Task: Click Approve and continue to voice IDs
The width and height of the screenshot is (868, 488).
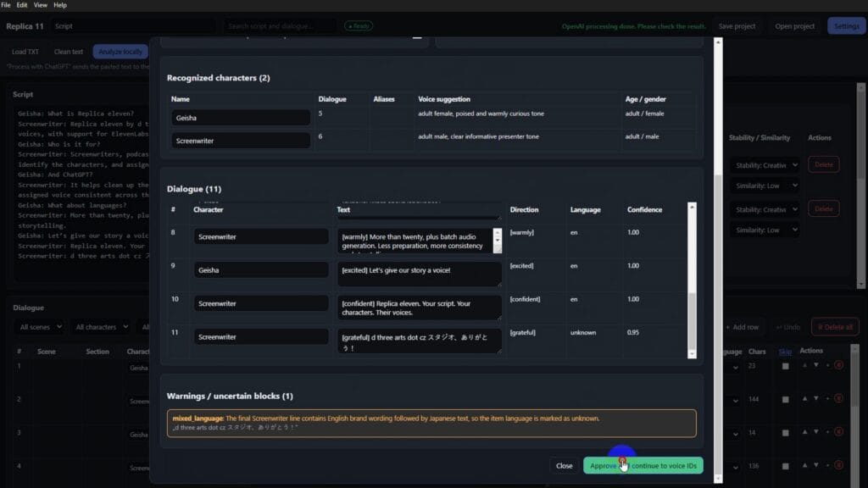Action: click(643, 466)
